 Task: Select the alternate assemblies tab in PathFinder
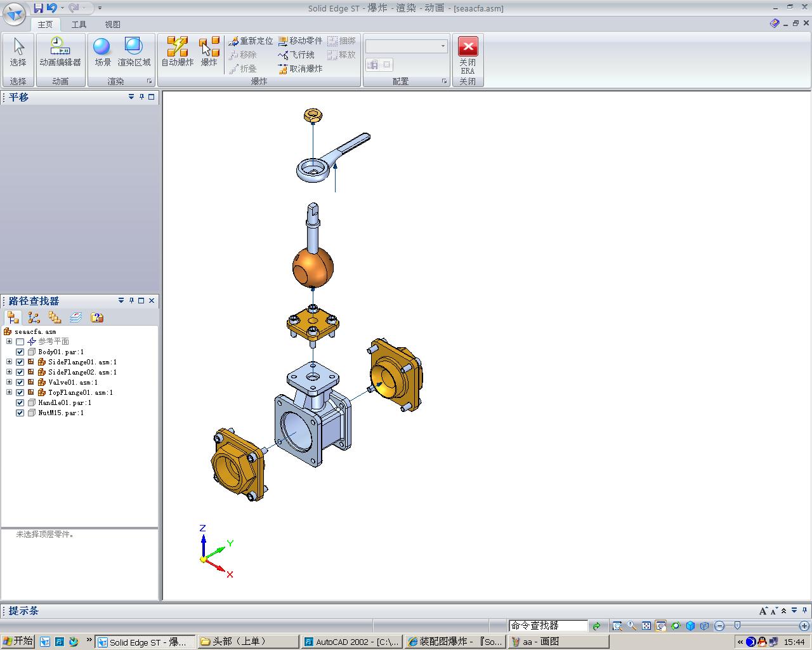[x=34, y=317]
